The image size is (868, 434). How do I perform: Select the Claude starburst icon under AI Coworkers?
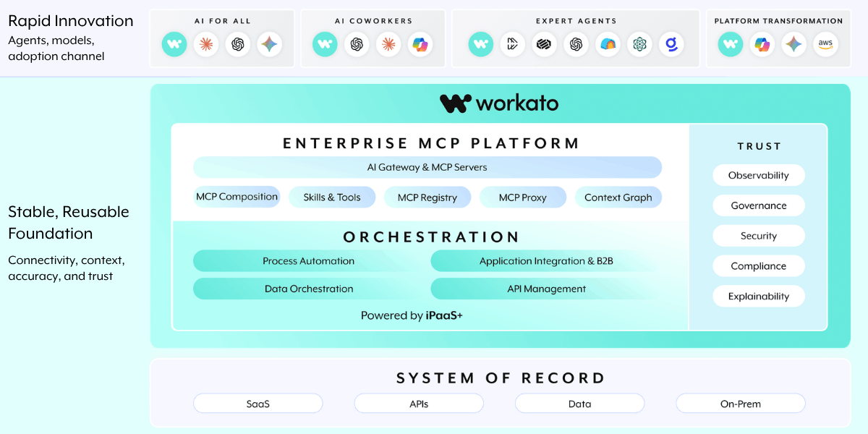click(x=388, y=45)
